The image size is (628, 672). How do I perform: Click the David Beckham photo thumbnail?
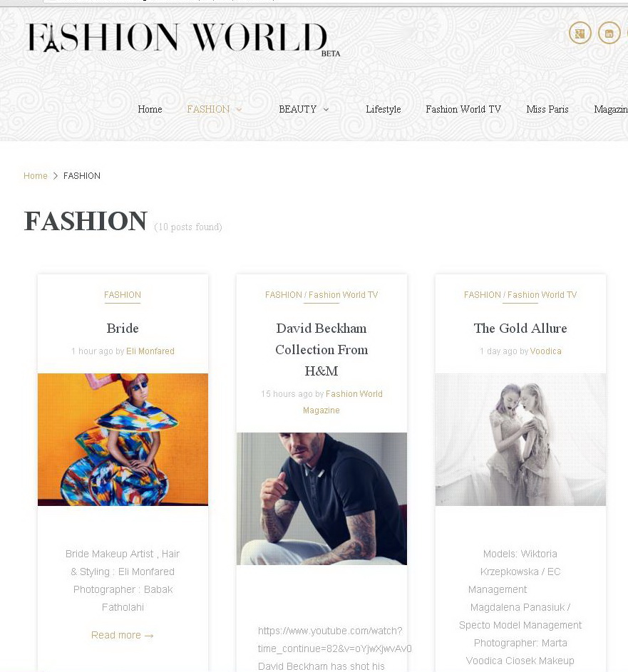click(x=322, y=499)
